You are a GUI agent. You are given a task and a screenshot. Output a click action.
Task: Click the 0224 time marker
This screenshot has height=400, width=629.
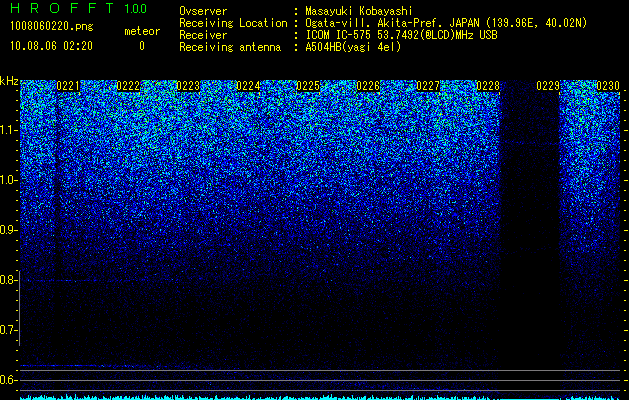pyautogui.click(x=248, y=86)
